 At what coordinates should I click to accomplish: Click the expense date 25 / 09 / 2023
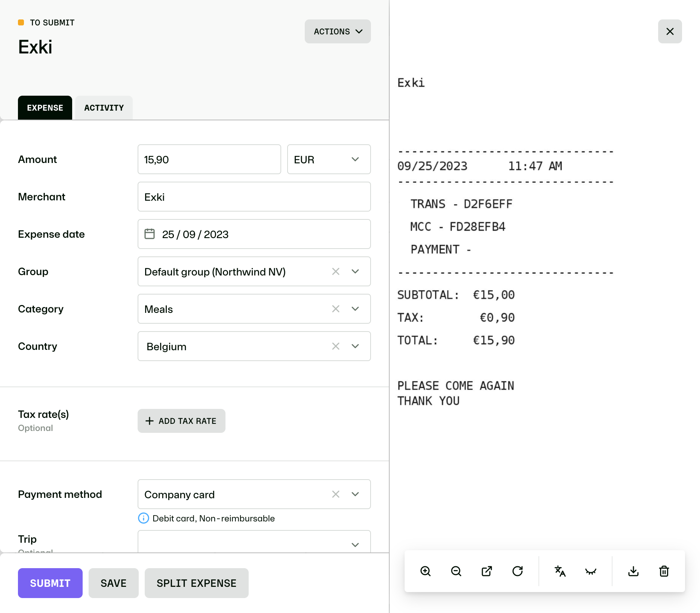click(254, 234)
